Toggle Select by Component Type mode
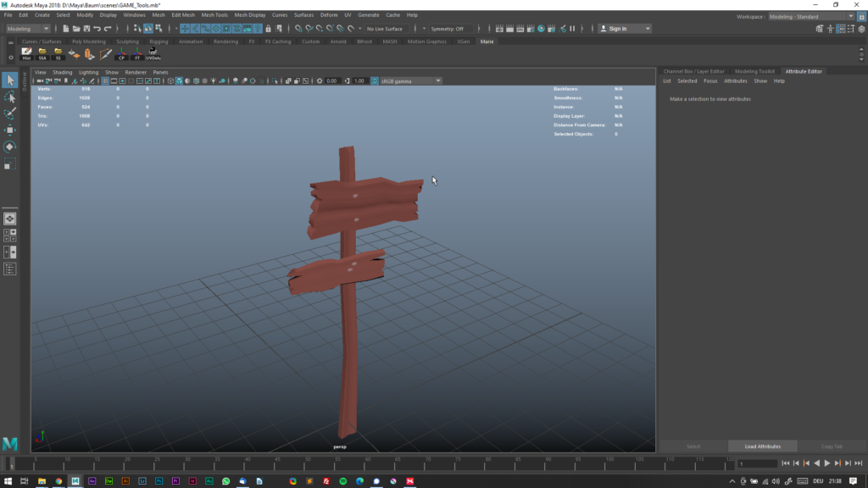Image resolution: width=868 pixels, height=488 pixels. click(x=159, y=28)
